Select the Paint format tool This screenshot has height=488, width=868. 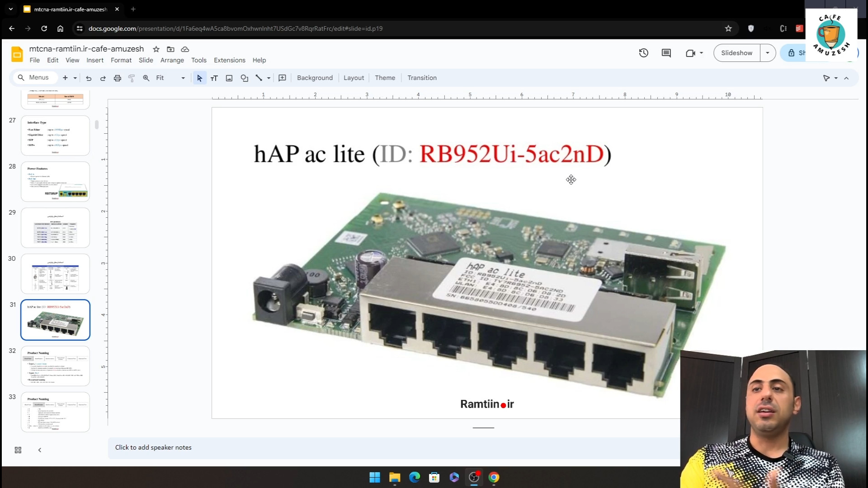(132, 78)
